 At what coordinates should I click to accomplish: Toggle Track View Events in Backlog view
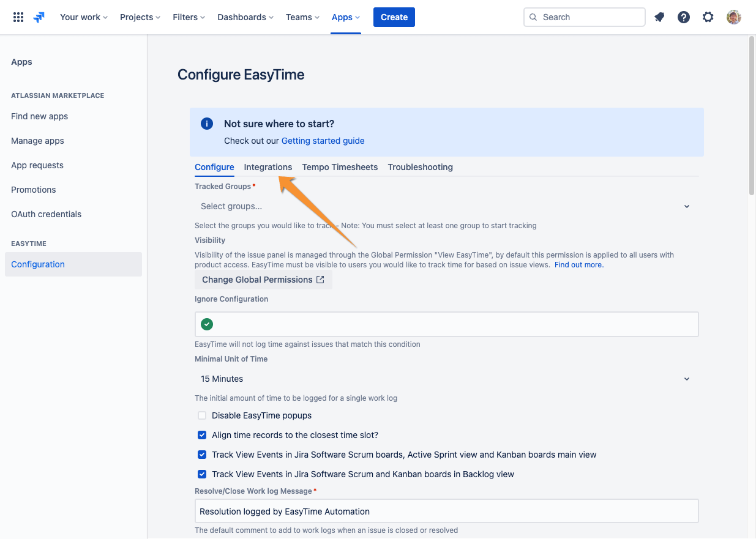tap(202, 474)
